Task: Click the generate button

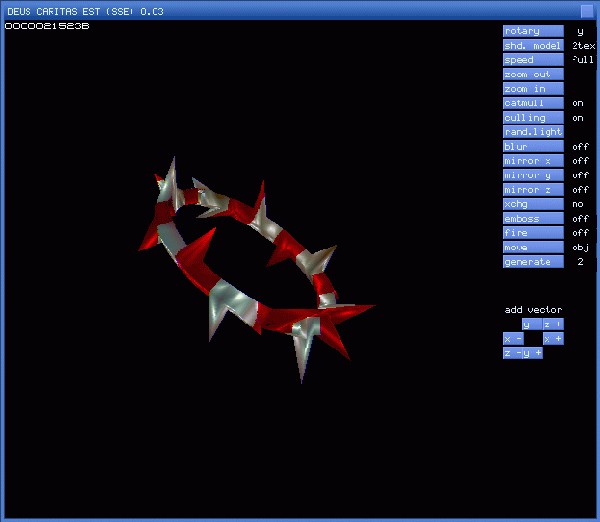Action: click(533, 262)
